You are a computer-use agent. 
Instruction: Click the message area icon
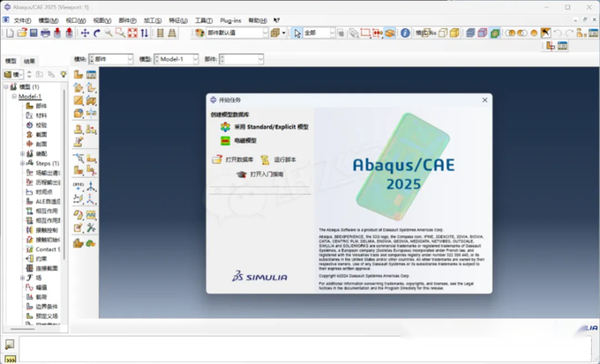pyautogui.click(x=10, y=345)
